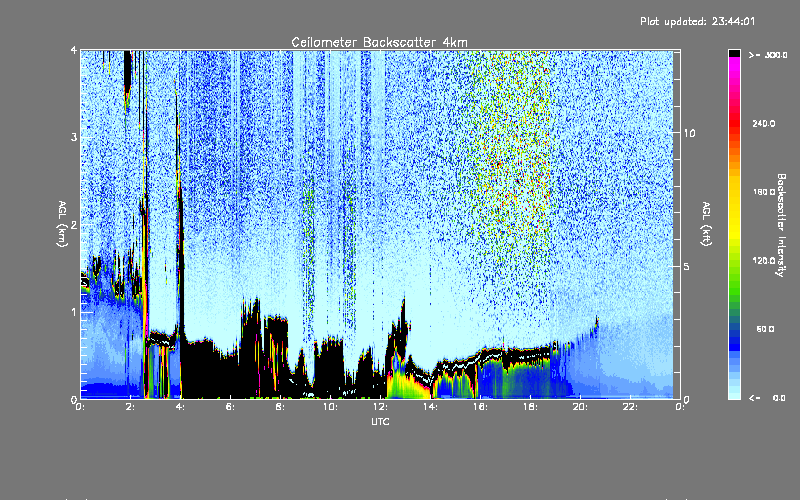Click the '22:' tick label on the UTC axis
This screenshot has height=500, width=800.
630,407
